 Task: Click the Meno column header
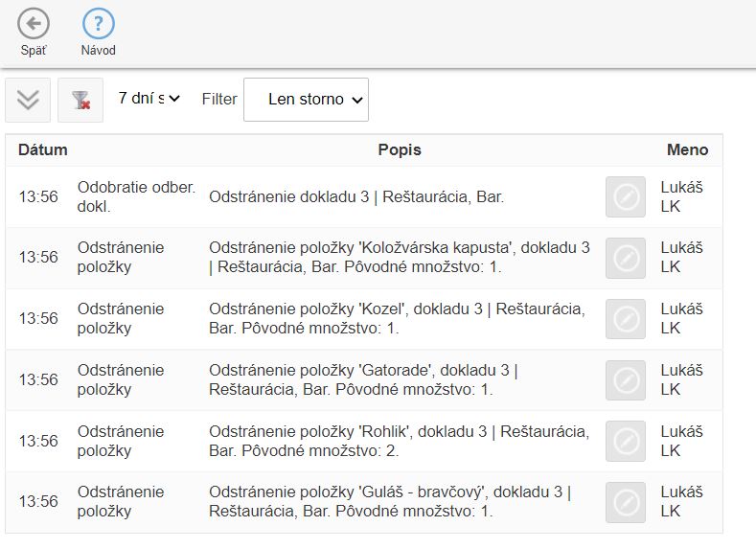pos(687,149)
